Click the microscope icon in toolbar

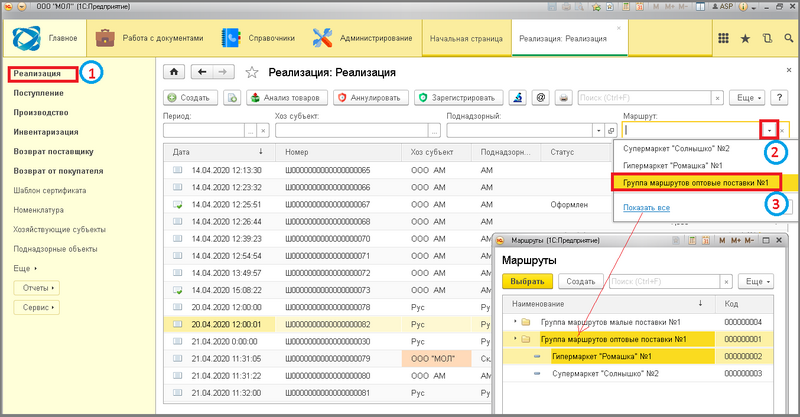click(x=517, y=97)
